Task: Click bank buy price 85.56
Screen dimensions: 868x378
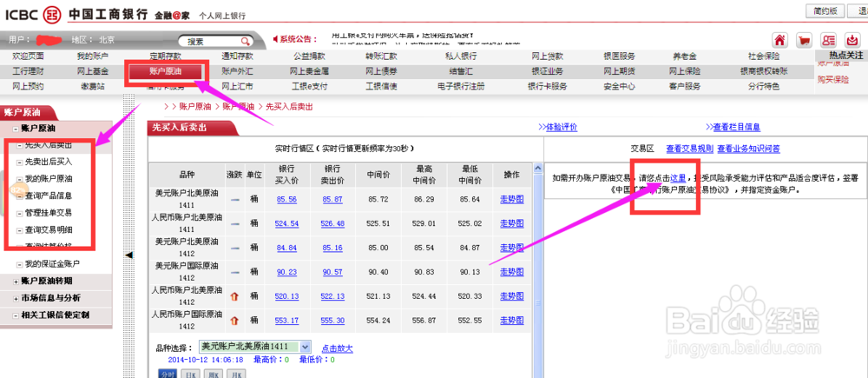Action: (286, 199)
